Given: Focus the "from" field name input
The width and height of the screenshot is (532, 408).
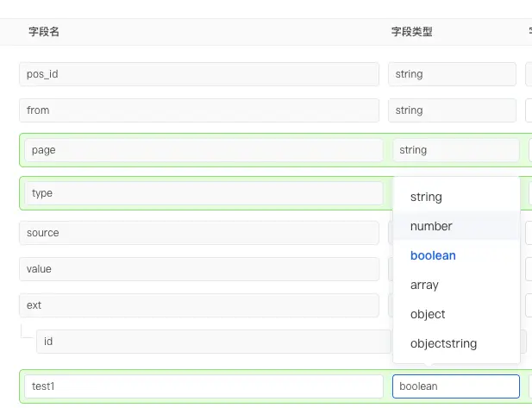Looking at the screenshot, I should pyautogui.click(x=199, y=110).
